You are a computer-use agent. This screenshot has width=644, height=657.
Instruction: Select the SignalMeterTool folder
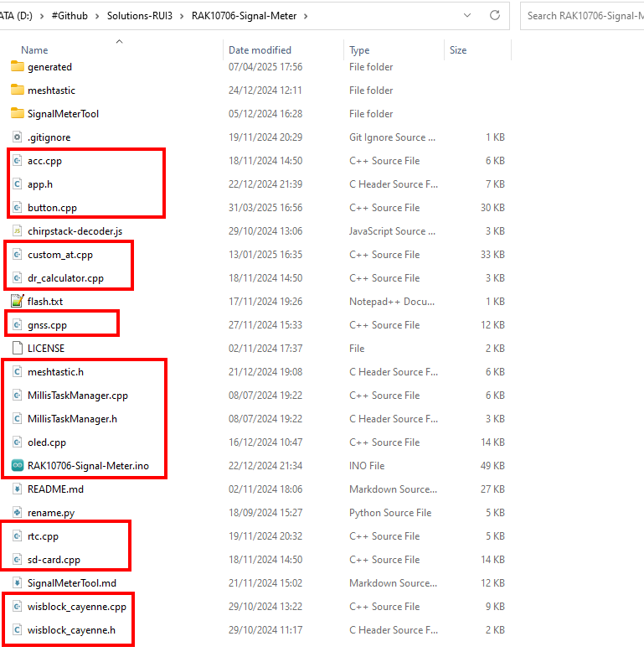[64, 114]
